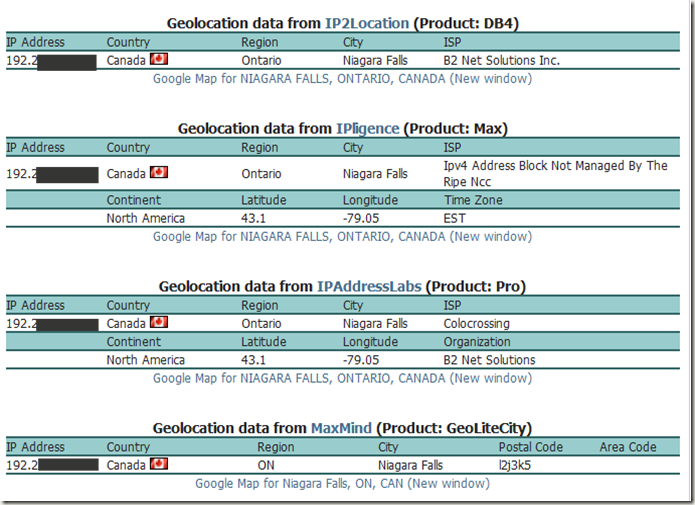
Task: Open the IPAddressLabs provider link
Action: (369, 286)
